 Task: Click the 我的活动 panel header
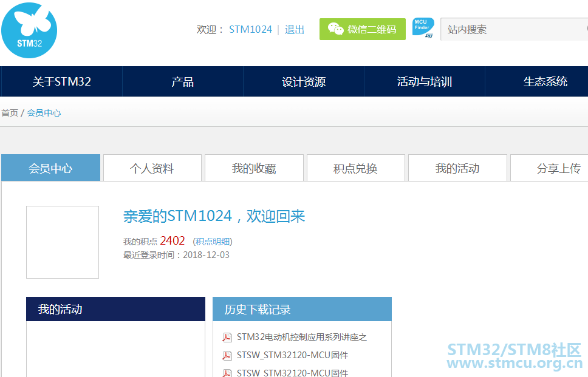[x=115, y=309]
